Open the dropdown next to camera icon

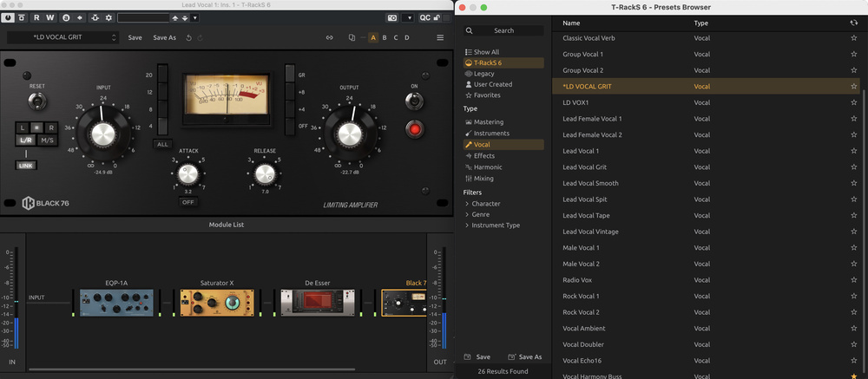409,17
